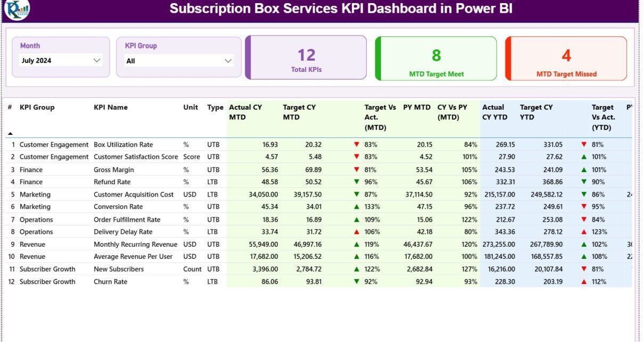644x342 pixels.
Task: Click green up arrow for Conversion Rate MTD
Action: point(357,207)
